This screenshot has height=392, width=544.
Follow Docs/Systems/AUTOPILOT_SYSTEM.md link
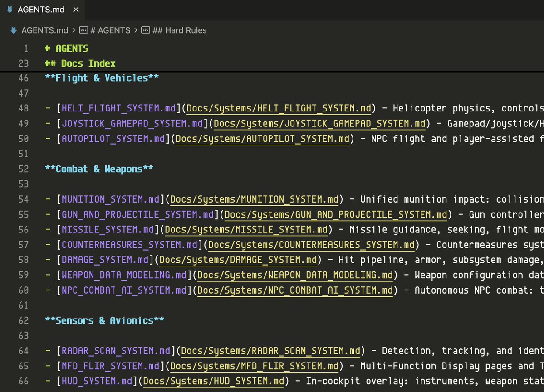263,139
